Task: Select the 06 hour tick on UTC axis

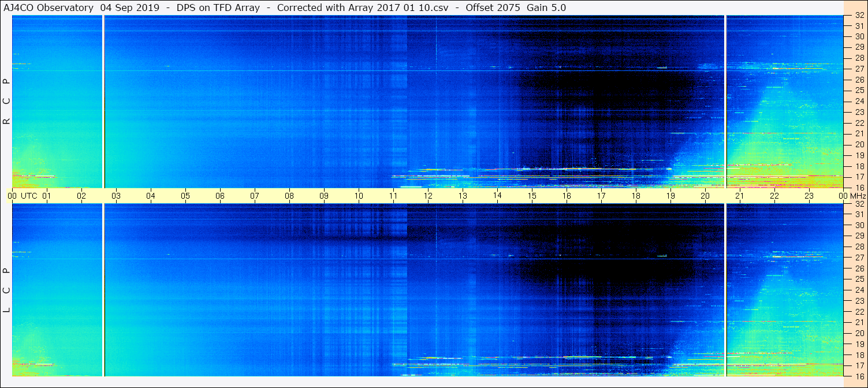Action: (220, 196)
